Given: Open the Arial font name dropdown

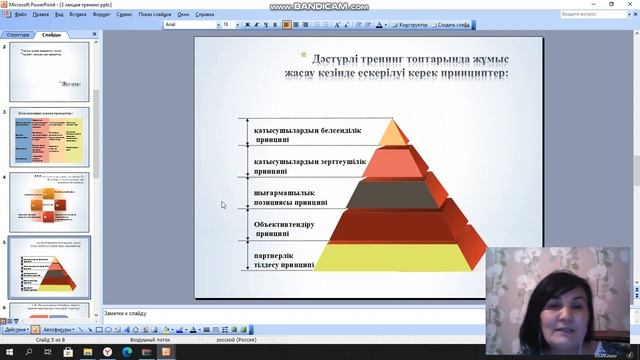Looking at the screenshot, I should pyautogui.click(x=218, y=25).
